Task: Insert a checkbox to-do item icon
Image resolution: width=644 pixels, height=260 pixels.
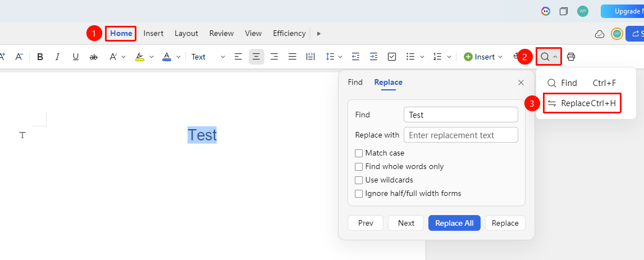Action: coord(392,57)
